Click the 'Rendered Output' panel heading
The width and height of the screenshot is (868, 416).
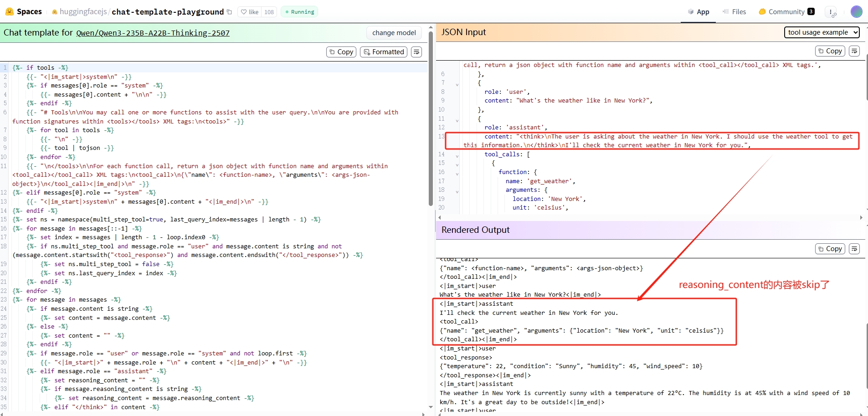[475, 230]
